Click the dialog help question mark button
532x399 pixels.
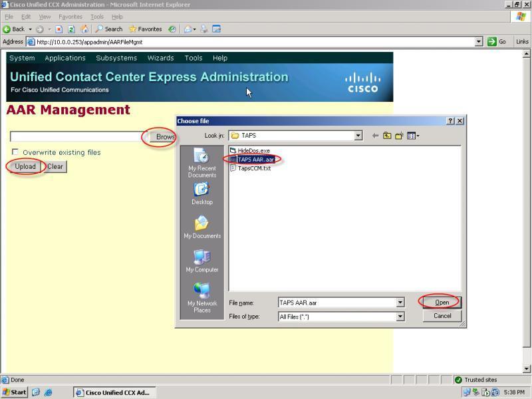(x=450, y=121)
